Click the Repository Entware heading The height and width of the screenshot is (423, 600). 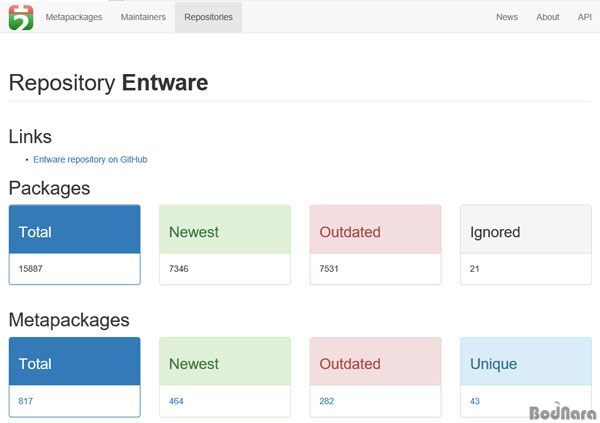click(x=108, y=83)
